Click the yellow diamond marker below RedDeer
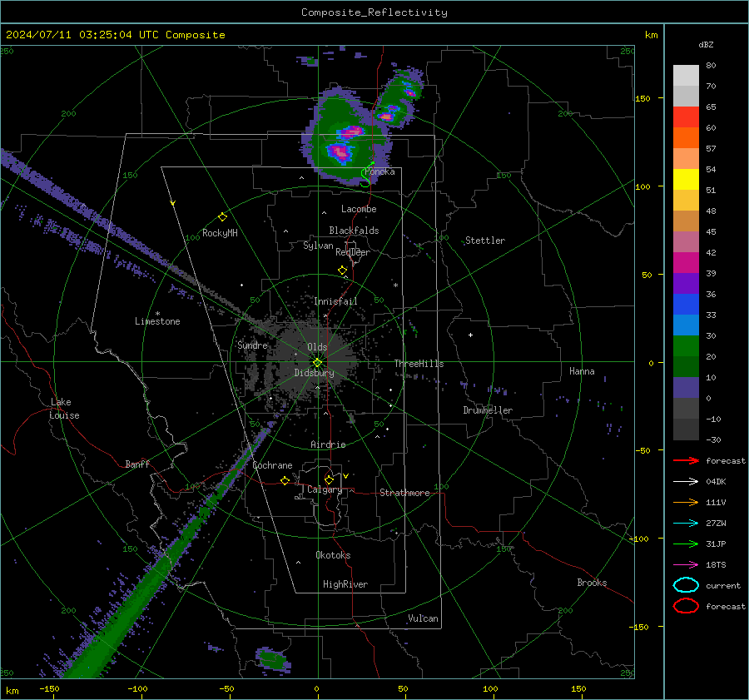The image size is (749, 700). pos(342,271)
